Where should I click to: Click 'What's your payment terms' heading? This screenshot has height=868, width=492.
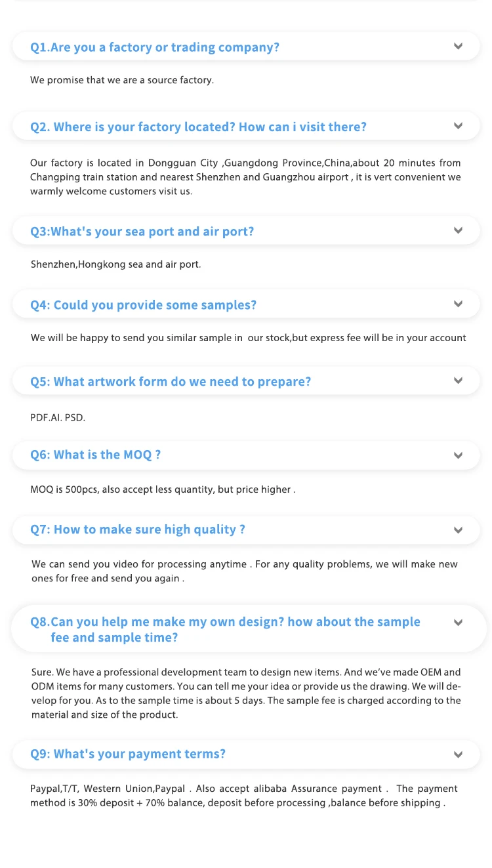tap(128, 754)
